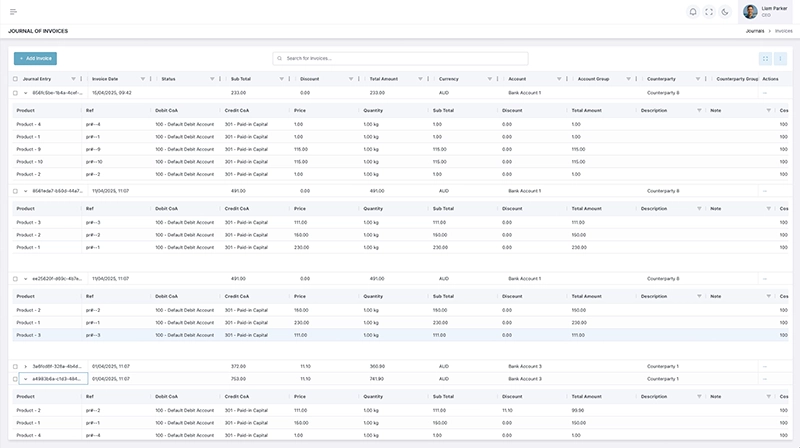Filter the Journal Entry column
Image resolution: width=800 pixels, height=448 pixels.
coord(73,79)
